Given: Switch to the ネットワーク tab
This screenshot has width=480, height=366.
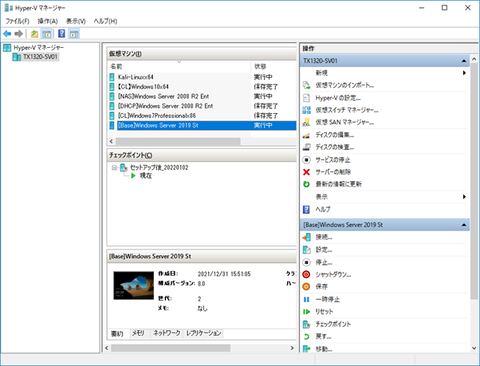Looking at the screenshot, I should point(166,333).
